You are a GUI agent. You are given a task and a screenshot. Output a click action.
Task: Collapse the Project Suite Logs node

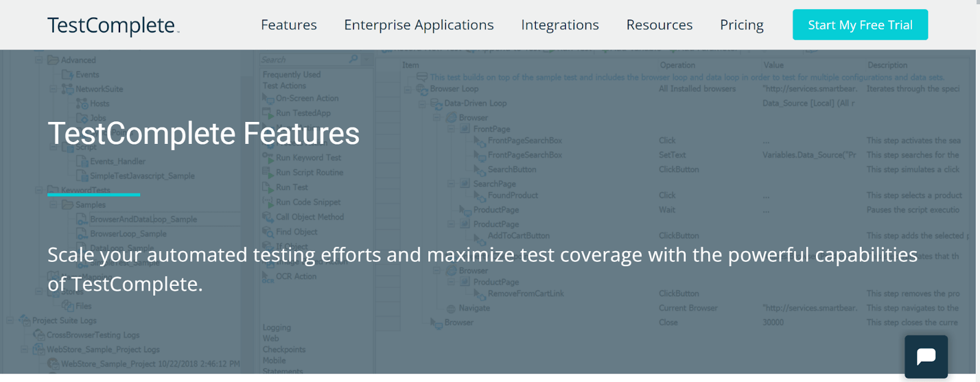point(10,320)
